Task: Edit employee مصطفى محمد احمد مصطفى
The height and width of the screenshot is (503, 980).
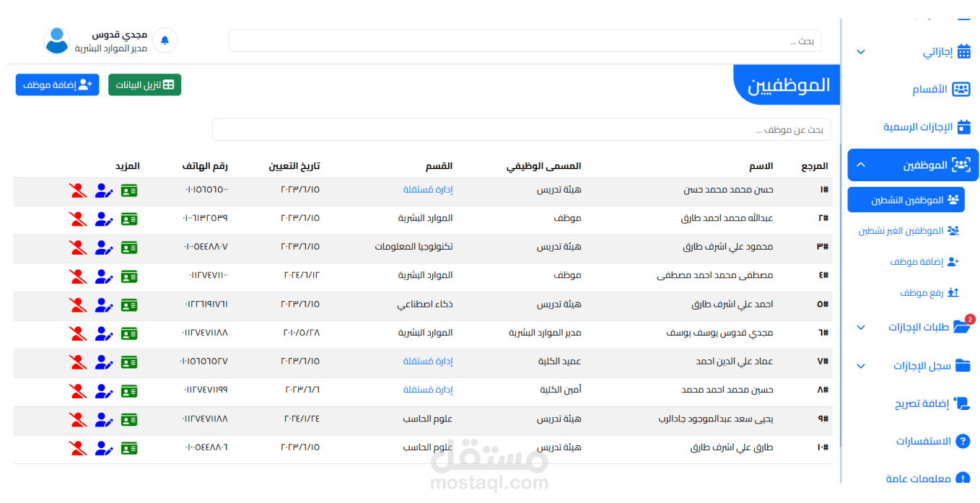Action: click(104, 276)
